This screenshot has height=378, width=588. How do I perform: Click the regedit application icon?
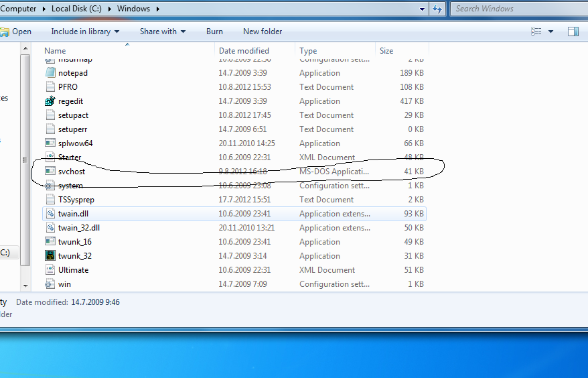tap(50, 101)
